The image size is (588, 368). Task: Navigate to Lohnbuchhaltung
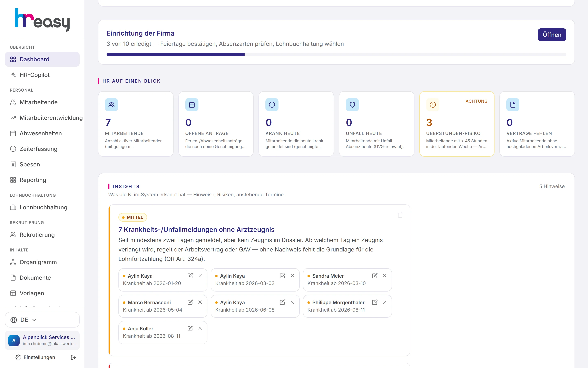point(42,207)
